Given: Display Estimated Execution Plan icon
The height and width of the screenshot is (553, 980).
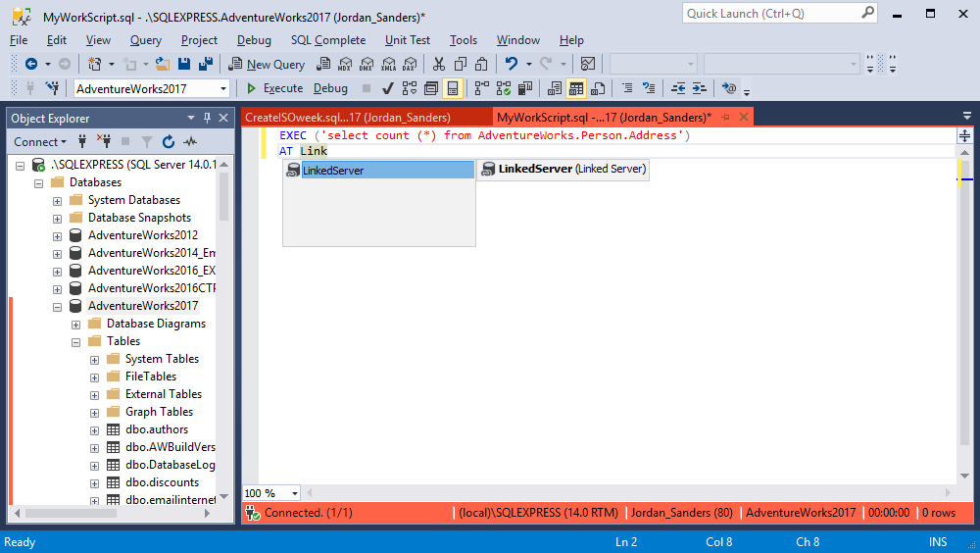Looking at the screenshot, I should 410,88.
